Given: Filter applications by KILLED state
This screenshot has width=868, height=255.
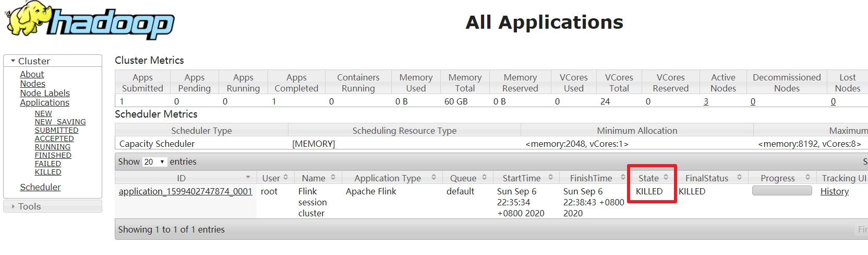Looking at the screenshot, I should [x=48, y=172].
